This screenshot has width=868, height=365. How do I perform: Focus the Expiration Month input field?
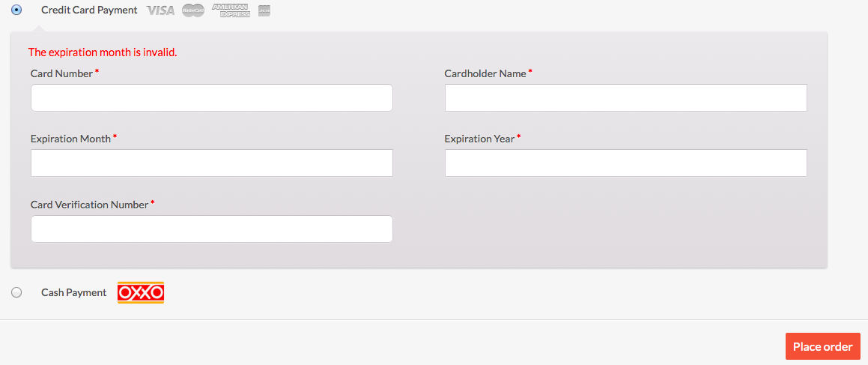point(211,163)
